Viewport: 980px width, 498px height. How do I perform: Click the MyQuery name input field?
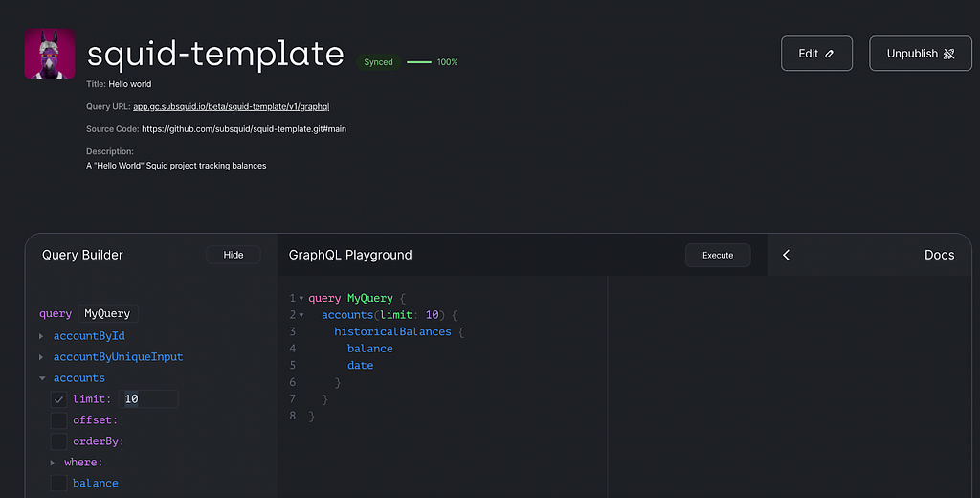[108, 314]
